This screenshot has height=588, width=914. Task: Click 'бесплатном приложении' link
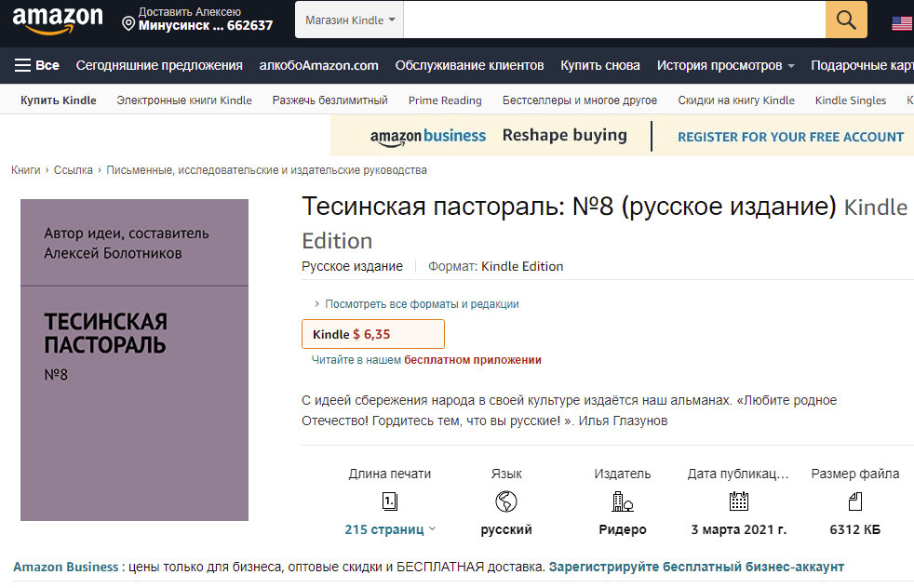tap(473, 359)
